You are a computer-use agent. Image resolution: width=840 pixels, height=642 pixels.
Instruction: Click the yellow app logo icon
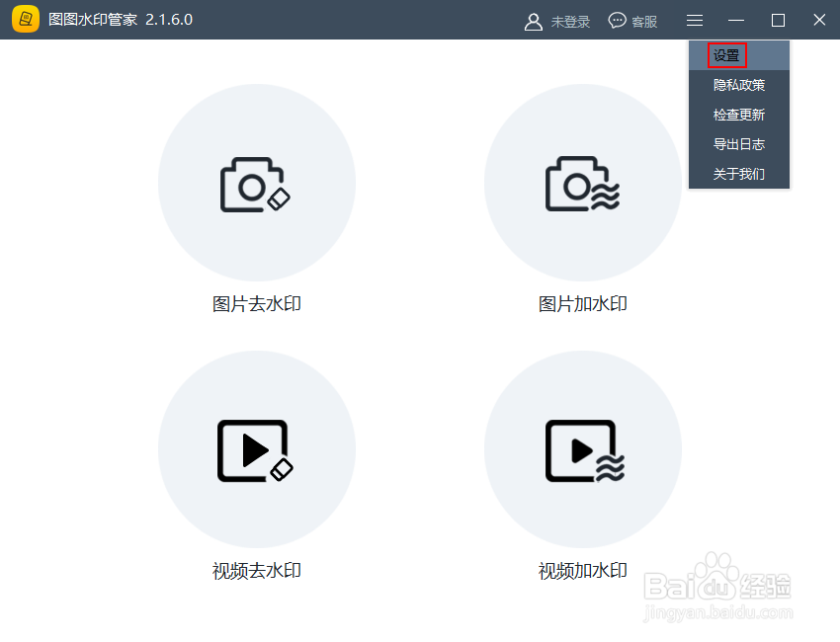(x=26, y=20)
